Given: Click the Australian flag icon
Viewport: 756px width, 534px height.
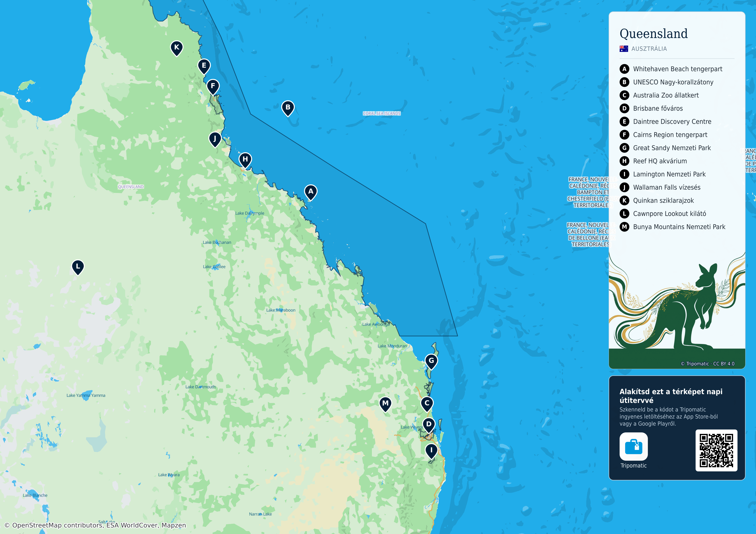Looking at the screenshot, I should [x=624, y=49].
